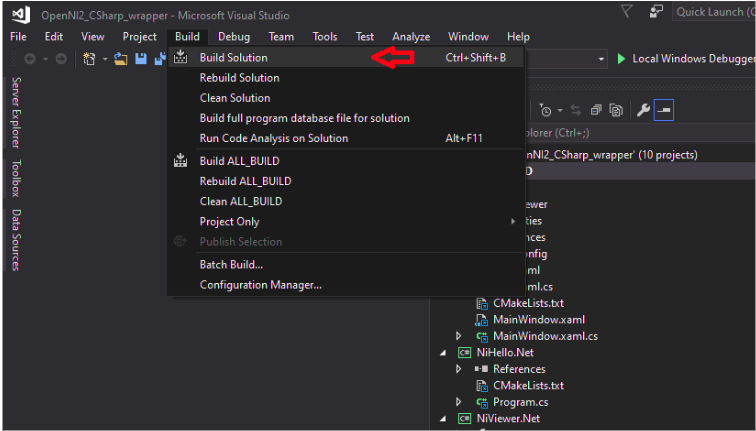Open the navigate backward history dropdown
The height and width of the screenshot is (431, 756).
(x=45, y=59)
